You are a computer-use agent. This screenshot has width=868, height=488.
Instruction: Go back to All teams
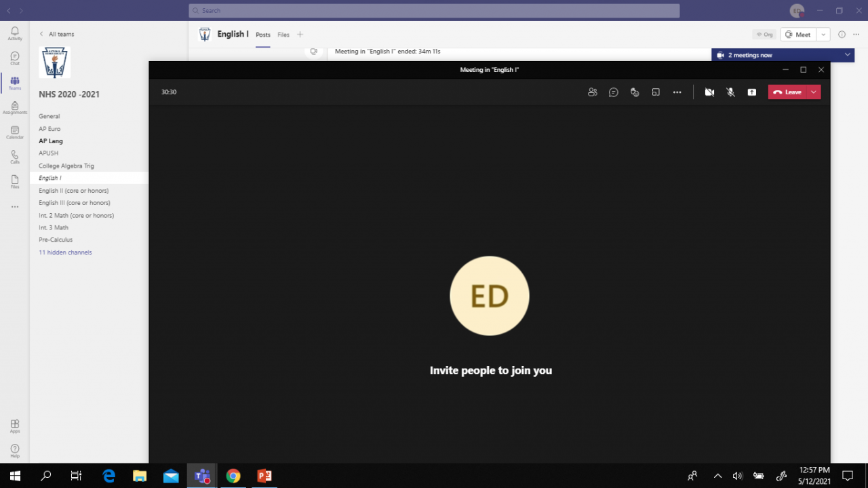(57, 34)
